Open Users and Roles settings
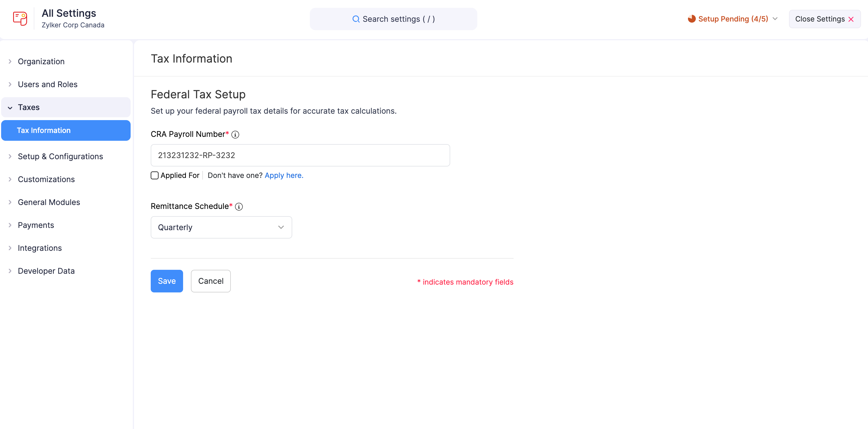The image size is (868, 429). 47,84
